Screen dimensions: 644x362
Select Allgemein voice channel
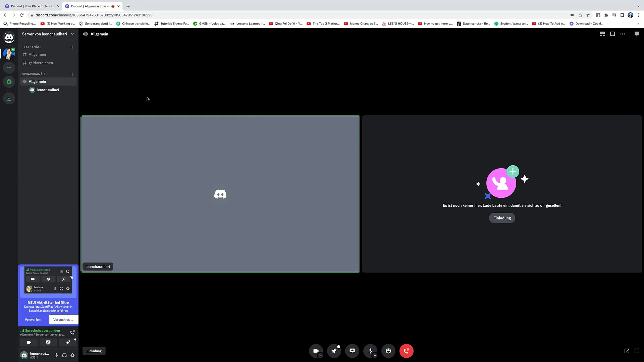coord(48,81)
